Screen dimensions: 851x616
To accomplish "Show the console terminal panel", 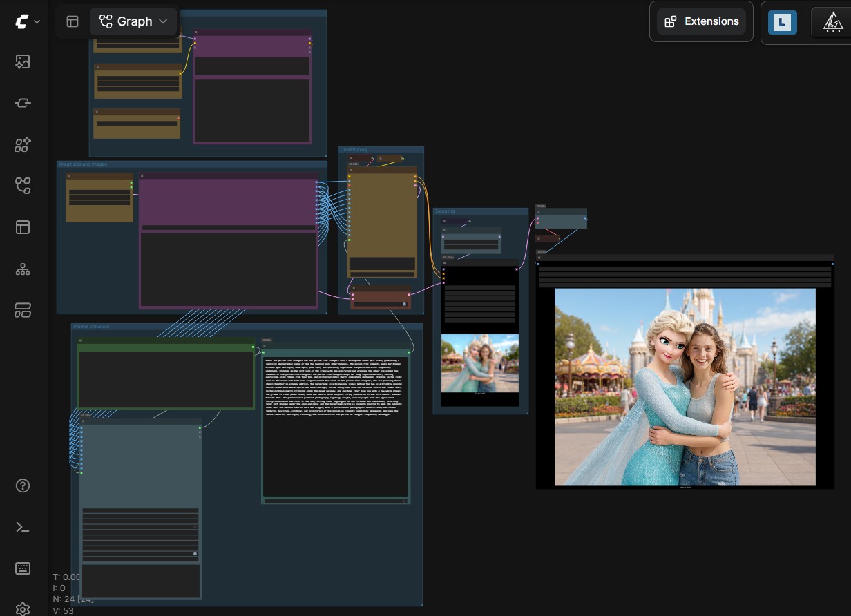I will [x=23, y=527].
